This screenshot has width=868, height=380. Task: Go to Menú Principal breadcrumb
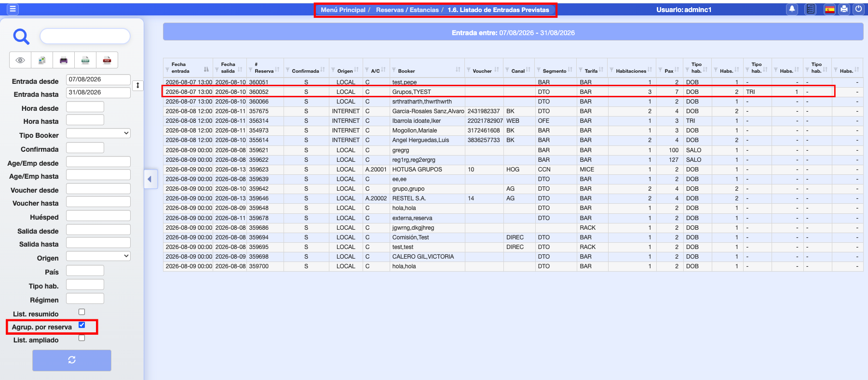pos(343,10)
